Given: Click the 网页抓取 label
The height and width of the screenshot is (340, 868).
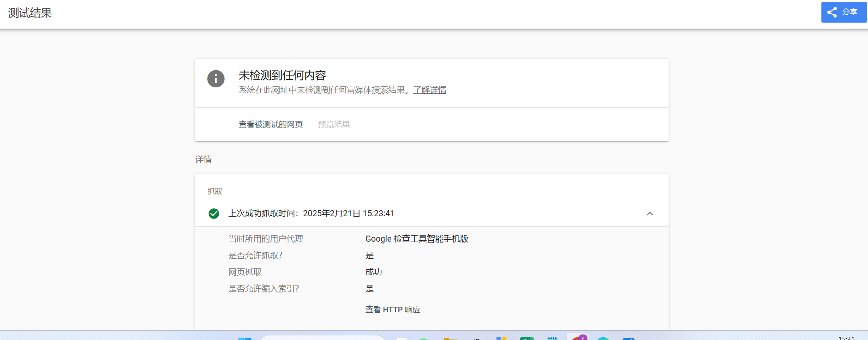Looking at the screenshot, I should click(245, 272).
